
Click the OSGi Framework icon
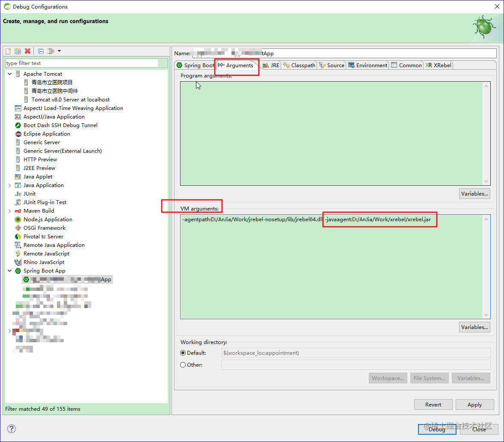(18, 228)
